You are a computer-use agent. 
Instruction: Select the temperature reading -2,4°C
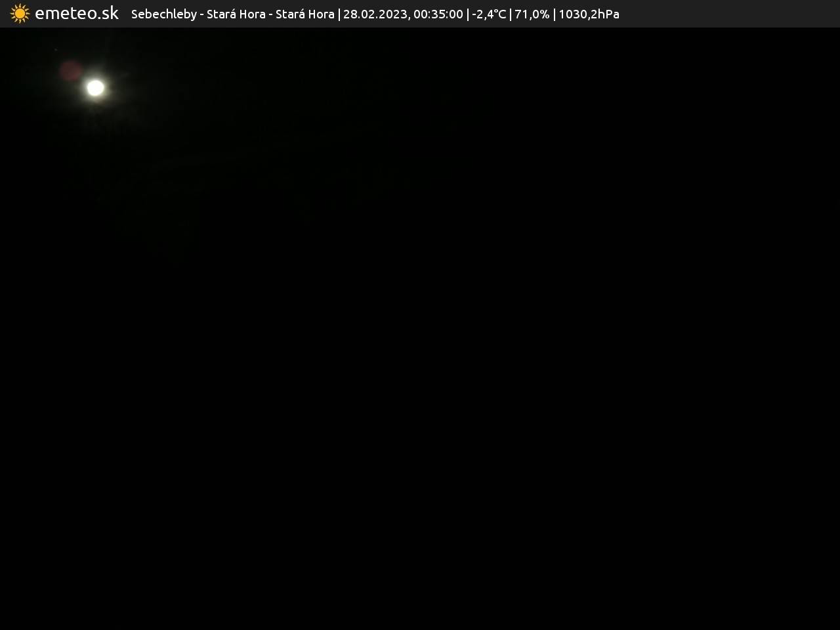[x=489, y=14]
